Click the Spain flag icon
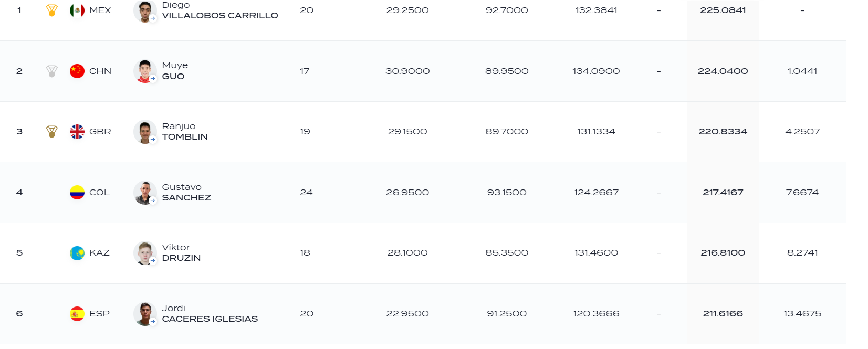The height and width of the screenshot is (349, 868). coord(77,314)
